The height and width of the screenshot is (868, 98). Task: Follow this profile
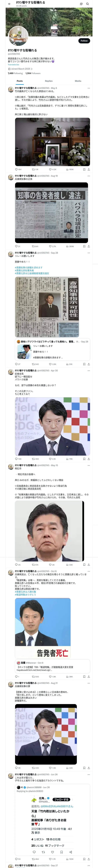[84, 41]
